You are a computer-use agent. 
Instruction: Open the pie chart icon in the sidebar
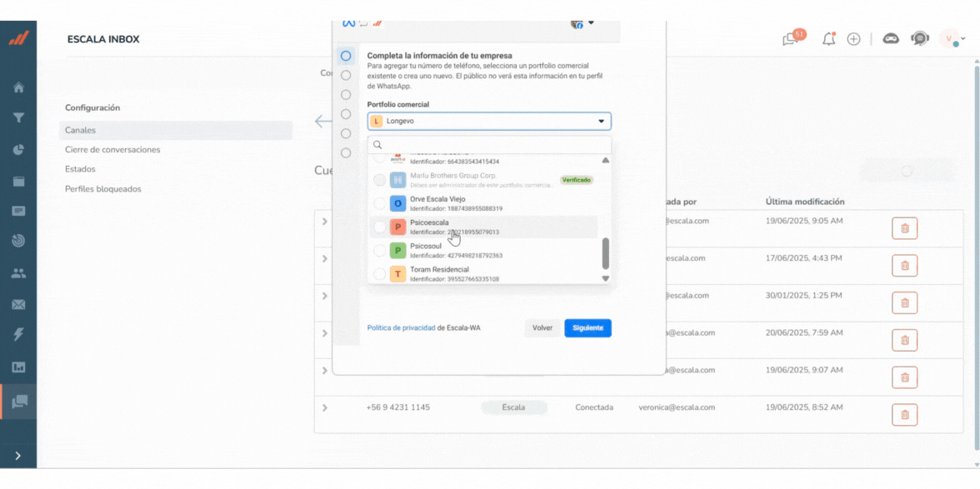18,150
